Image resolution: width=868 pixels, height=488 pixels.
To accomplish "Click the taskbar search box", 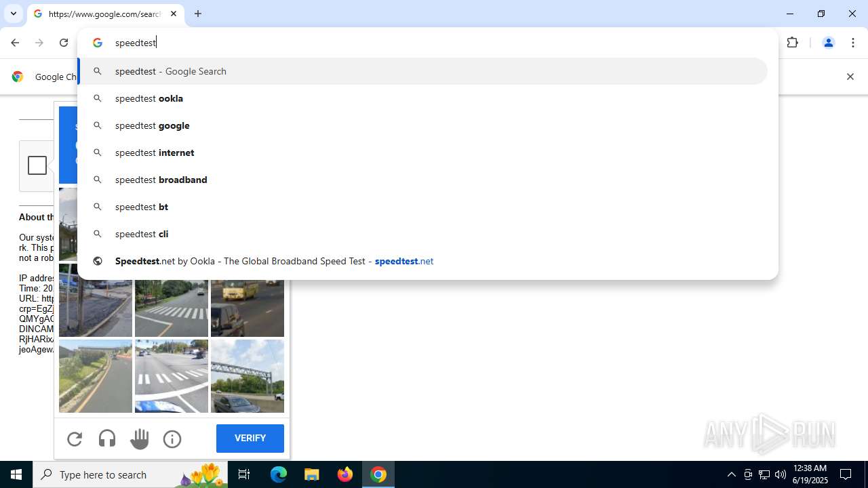I will coord(132,474).
